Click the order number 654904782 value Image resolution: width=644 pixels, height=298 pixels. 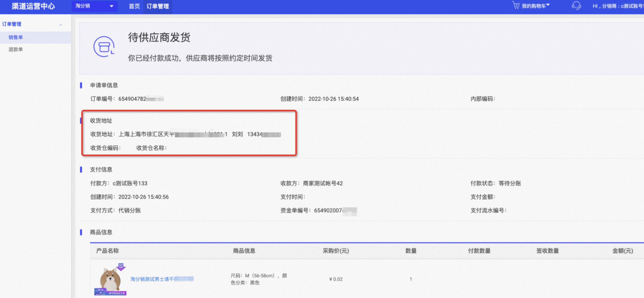point(141,99)
